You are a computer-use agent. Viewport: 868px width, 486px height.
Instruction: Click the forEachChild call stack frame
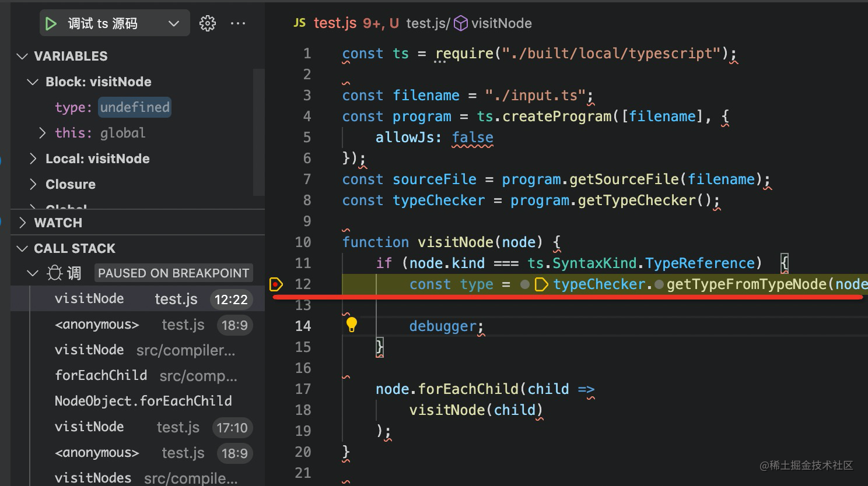101,375
